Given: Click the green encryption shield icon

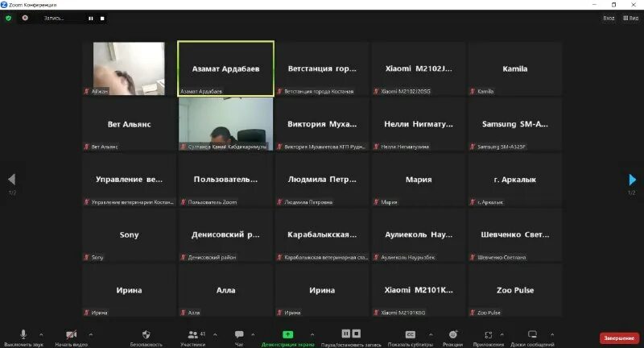Looking at the screenshot, I should (9, 18).
